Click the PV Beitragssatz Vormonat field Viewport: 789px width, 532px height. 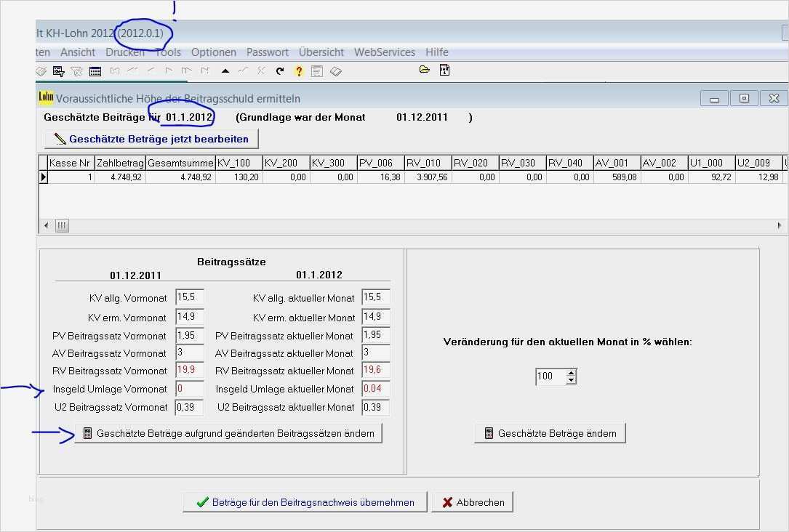pyautogui.click(x=190, y=335)
